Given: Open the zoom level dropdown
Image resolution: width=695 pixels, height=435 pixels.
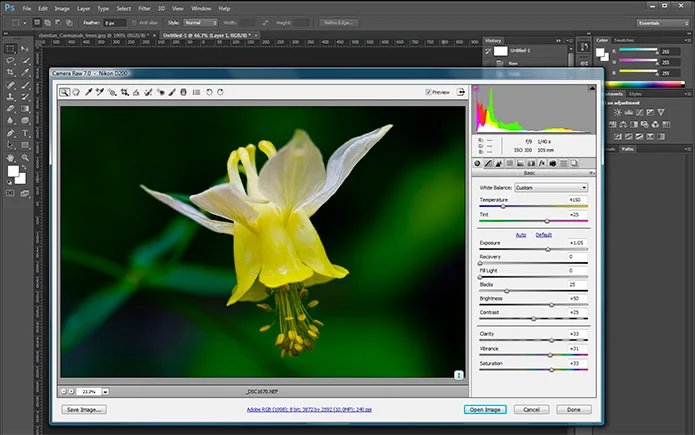Looking at the screenshot, I should coord(105,391).
